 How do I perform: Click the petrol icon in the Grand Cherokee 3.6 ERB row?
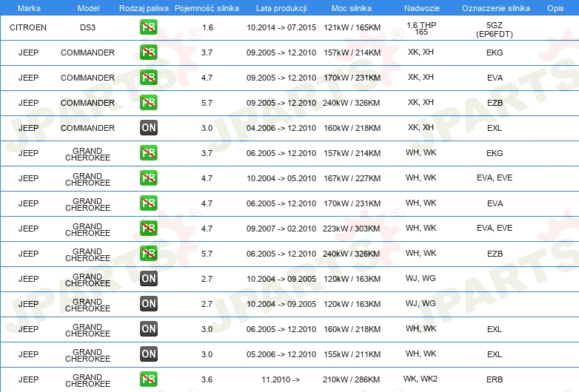point(148,379)
